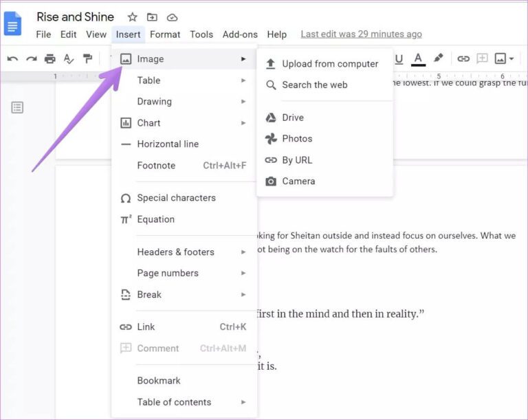Insert a Horizontal line
Screen dimensions: 528x420
[x=184, y=144]
